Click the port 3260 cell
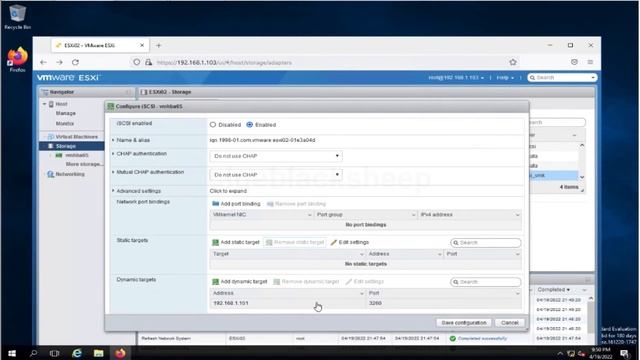The width and height of the screenshot is (640, 360). pos(376,303)
